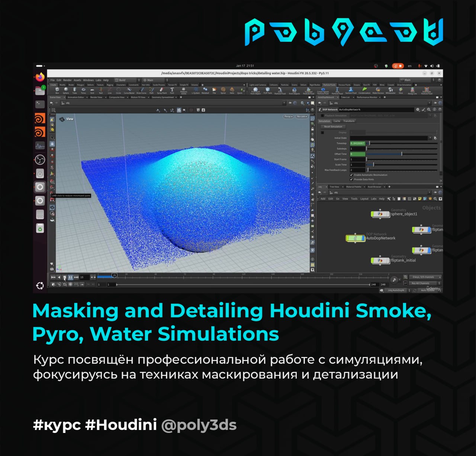Select the Whitewater shelf tool
476x456 pixels.
390,91
